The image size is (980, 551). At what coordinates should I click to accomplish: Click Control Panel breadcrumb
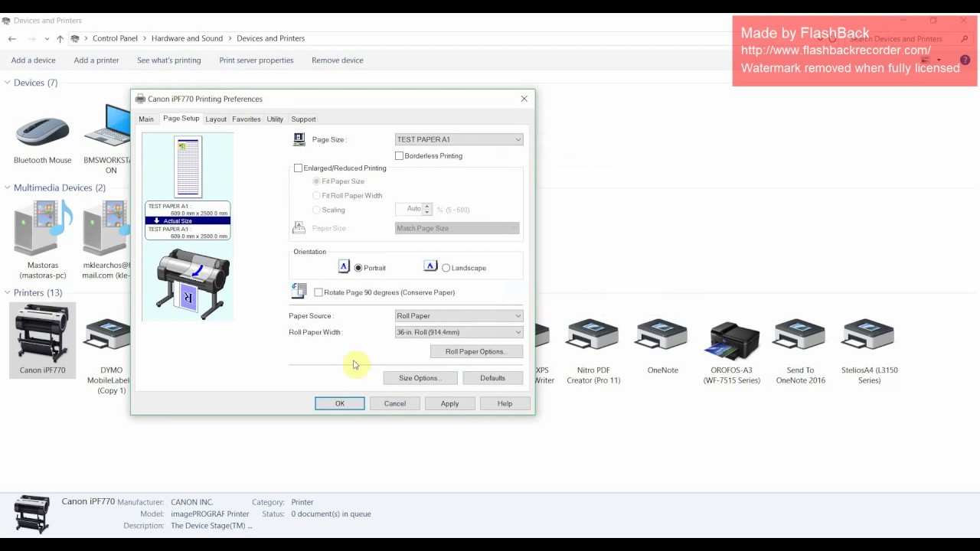(x=116, y=38)
